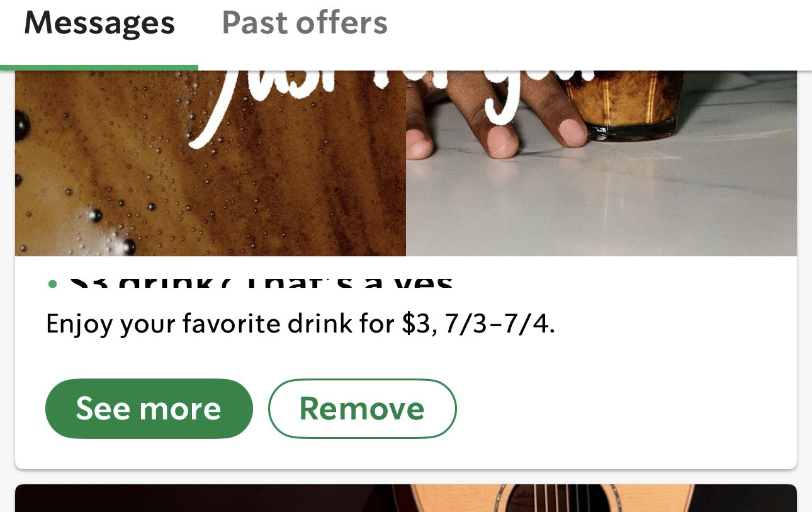Tap the photo of the hand on counter
This screenshot has height=512, width=812.
601,163
